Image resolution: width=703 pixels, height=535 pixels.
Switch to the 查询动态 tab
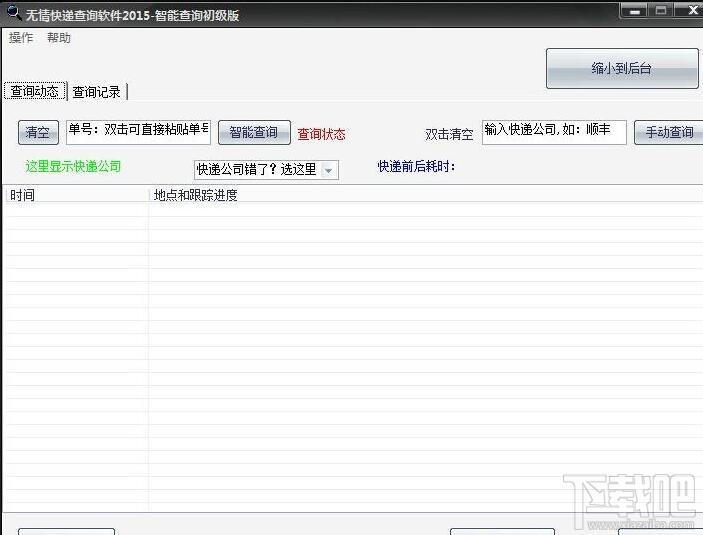point(35,91)
